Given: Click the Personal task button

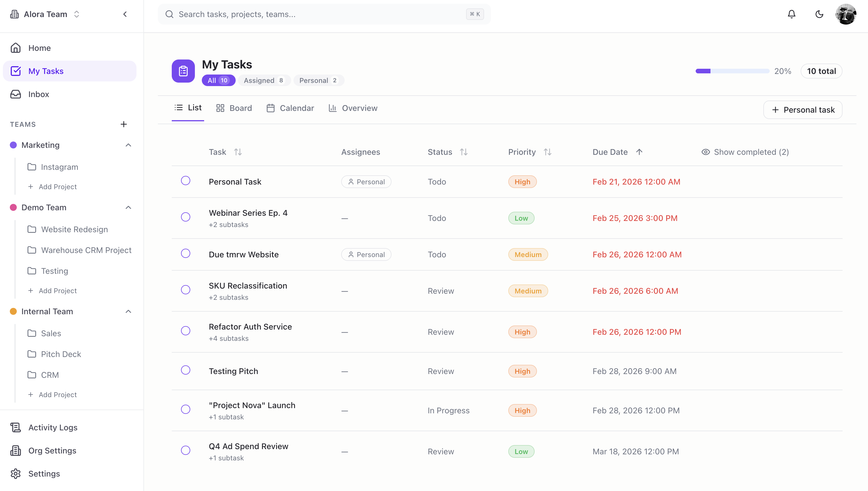Looking at the screenshot, I should click(803, 109).
